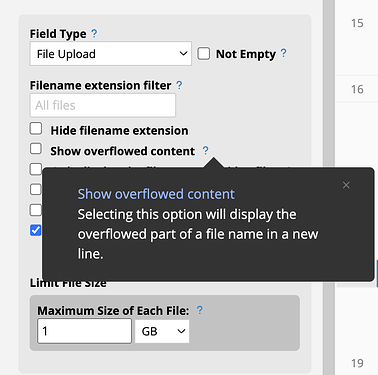Screen dimensions: 378x375
Task: Enable the Not Empty checkbox
Action: (203, 54)
